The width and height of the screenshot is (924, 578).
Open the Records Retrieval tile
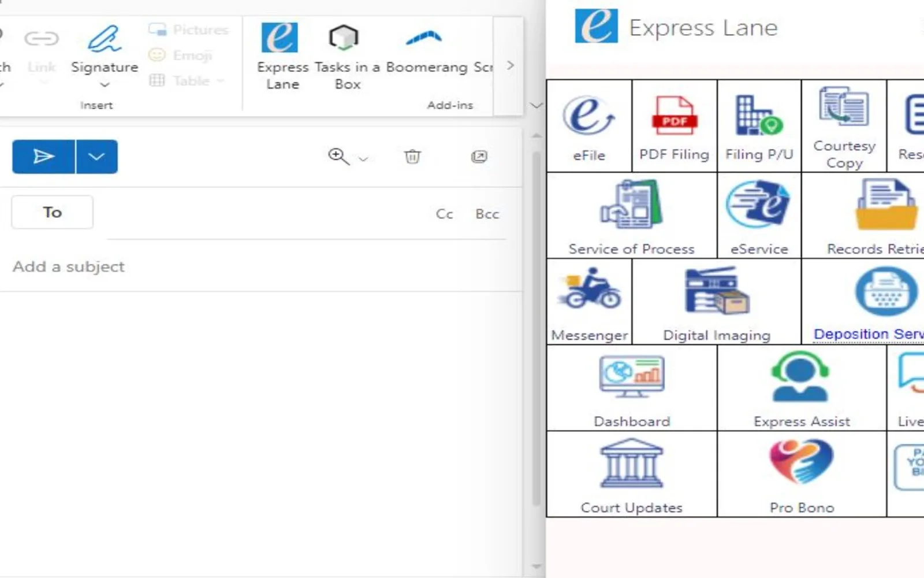[x=863, y=216]
